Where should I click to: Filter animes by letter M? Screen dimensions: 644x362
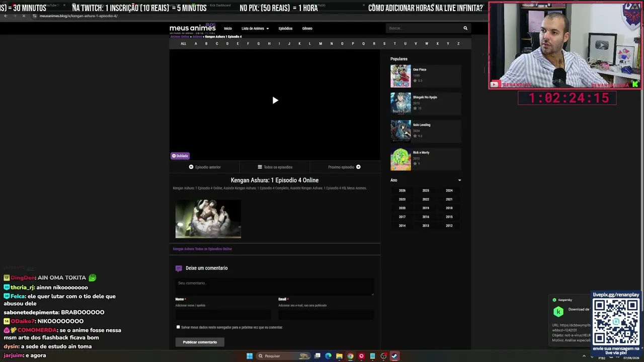tap(320, 44)
